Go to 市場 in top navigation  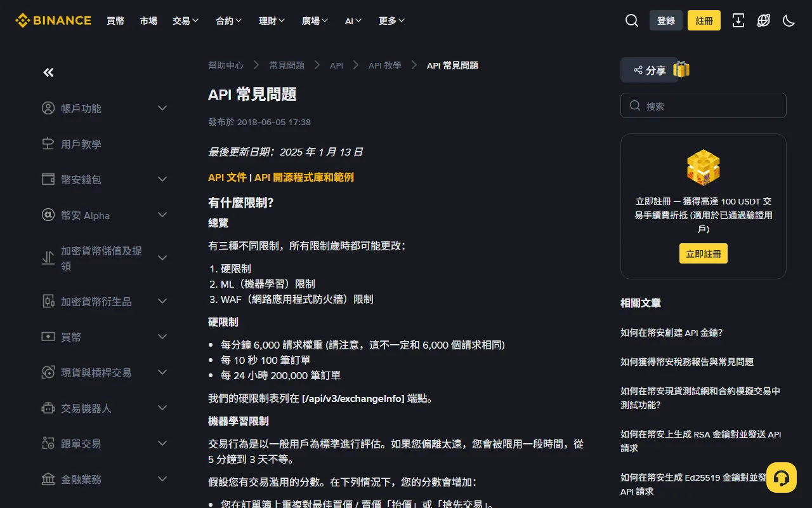pos(148,20)
